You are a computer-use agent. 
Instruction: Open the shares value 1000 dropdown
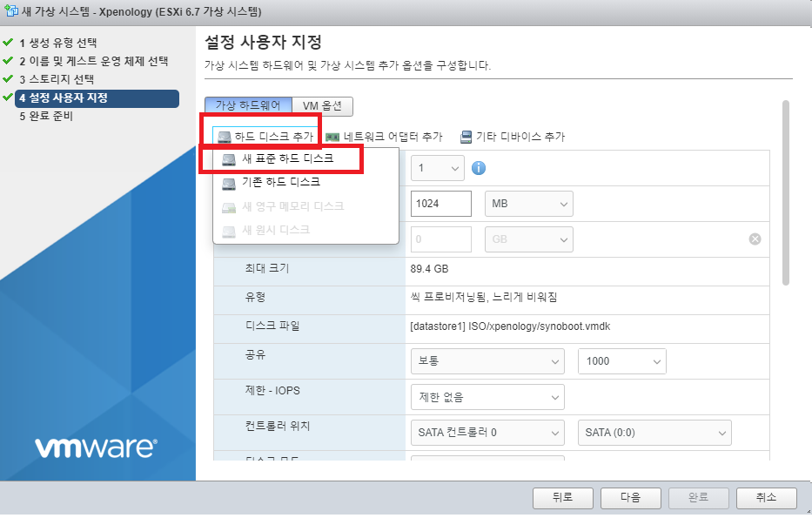[x=622, y=361]
